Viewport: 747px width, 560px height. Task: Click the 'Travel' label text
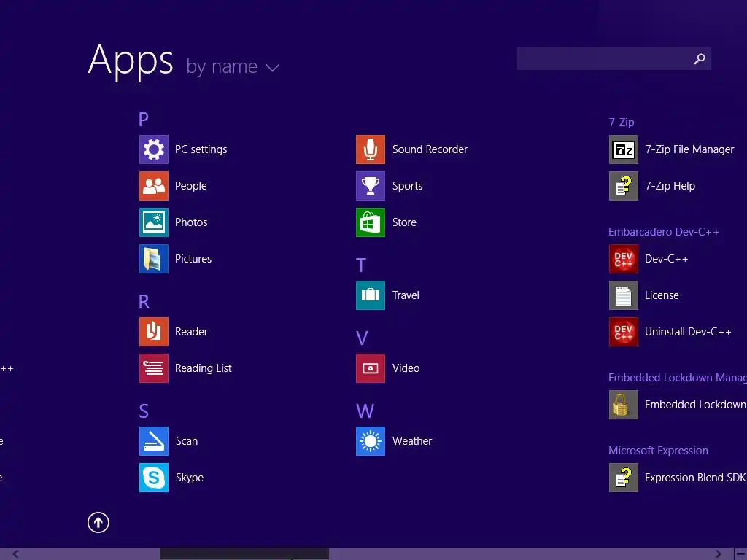coord(406,295)
